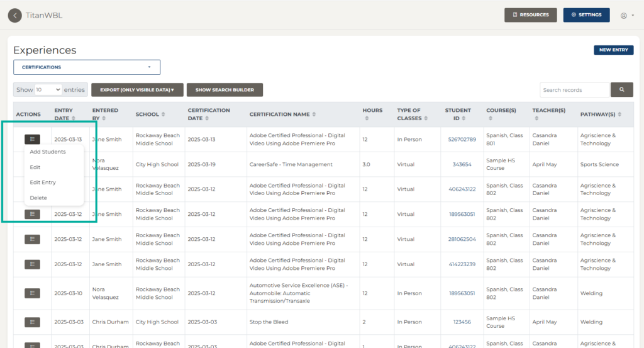
Task: Sort by School column arrows
Action: pyautogui.click(x=163, y=115)
